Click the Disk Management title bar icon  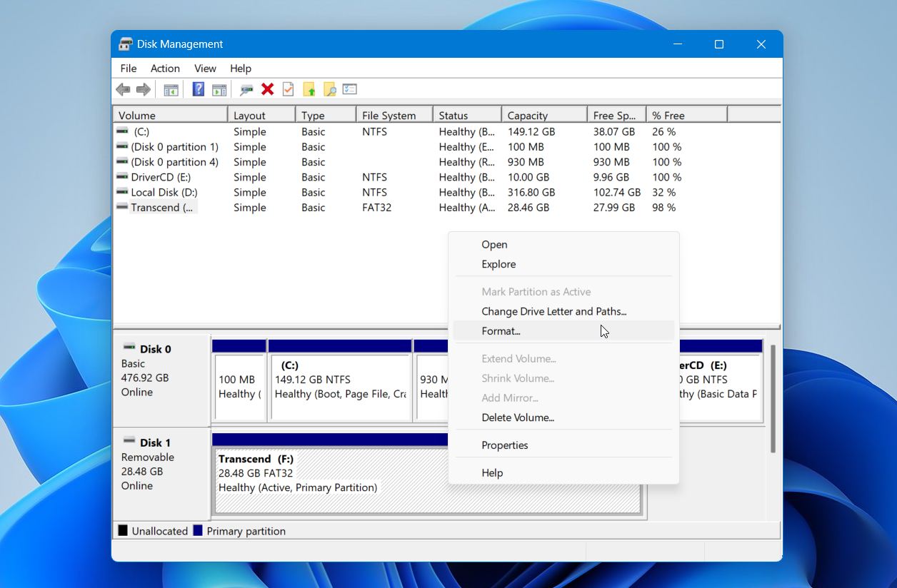coord(126,44)
